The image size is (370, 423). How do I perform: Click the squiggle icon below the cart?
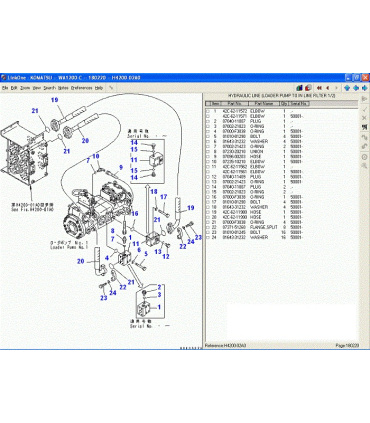[364, 137]
